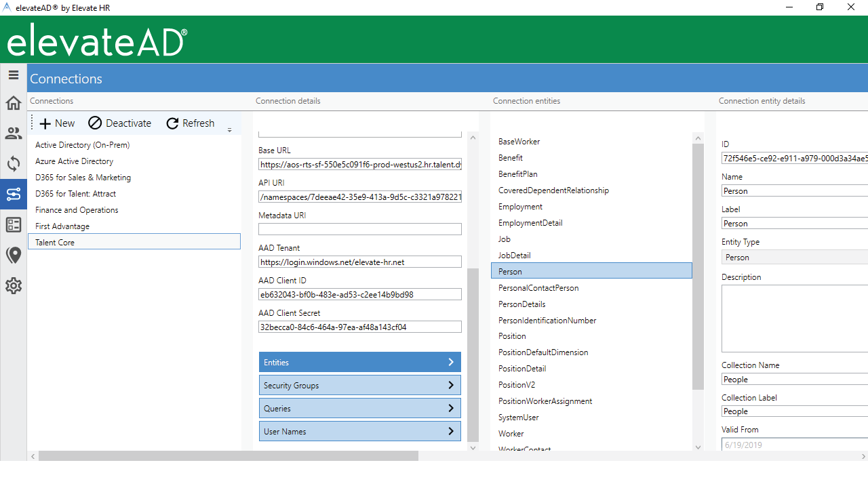The width and height of the screenshot is (868, 488).
Task: Select Azure Active Directory connection
Action: coord(134,161)
